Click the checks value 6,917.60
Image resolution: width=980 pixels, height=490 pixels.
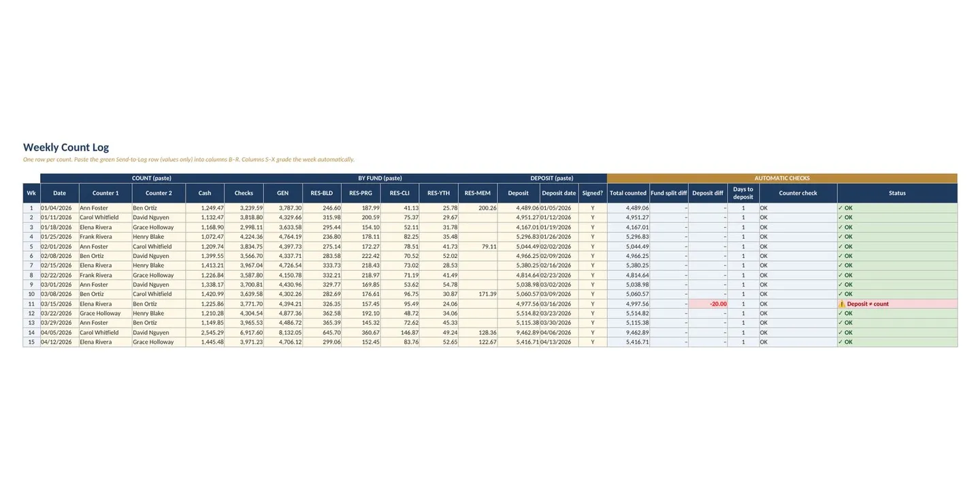[x=244, y=333]
